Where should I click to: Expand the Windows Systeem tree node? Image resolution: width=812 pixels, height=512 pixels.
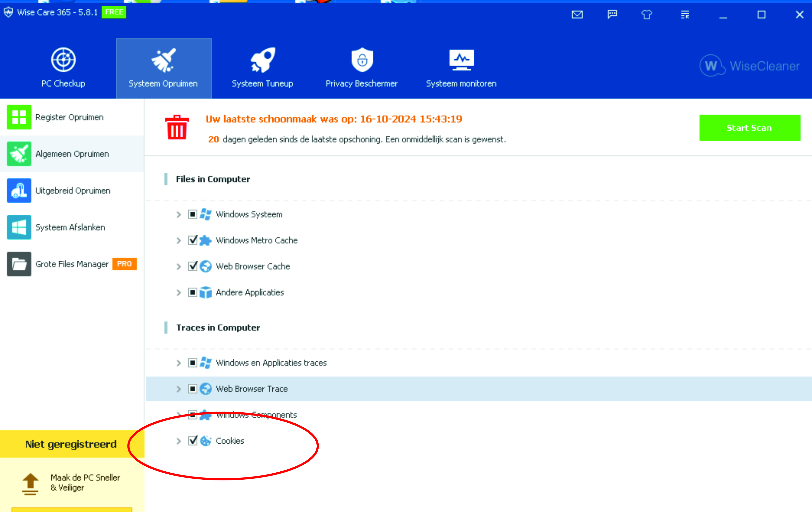pos(179,214)
